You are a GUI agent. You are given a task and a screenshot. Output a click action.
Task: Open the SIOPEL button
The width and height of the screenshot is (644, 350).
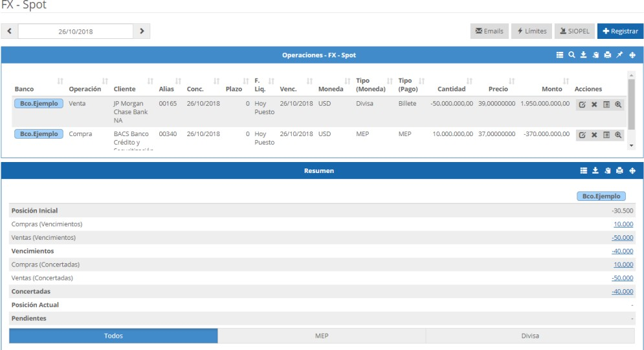point(574,31)
